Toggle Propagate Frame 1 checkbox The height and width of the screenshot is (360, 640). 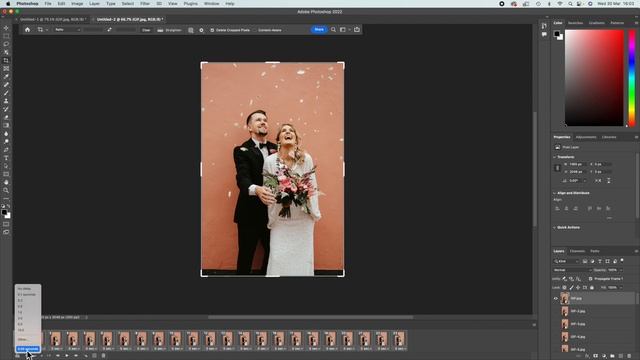(590, 279)
